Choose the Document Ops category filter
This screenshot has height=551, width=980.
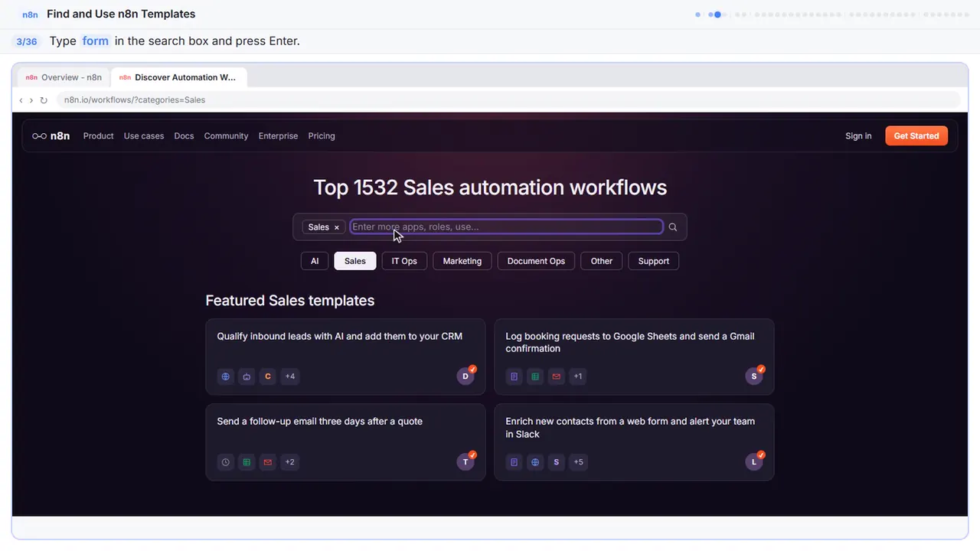(x=536, y=261)
